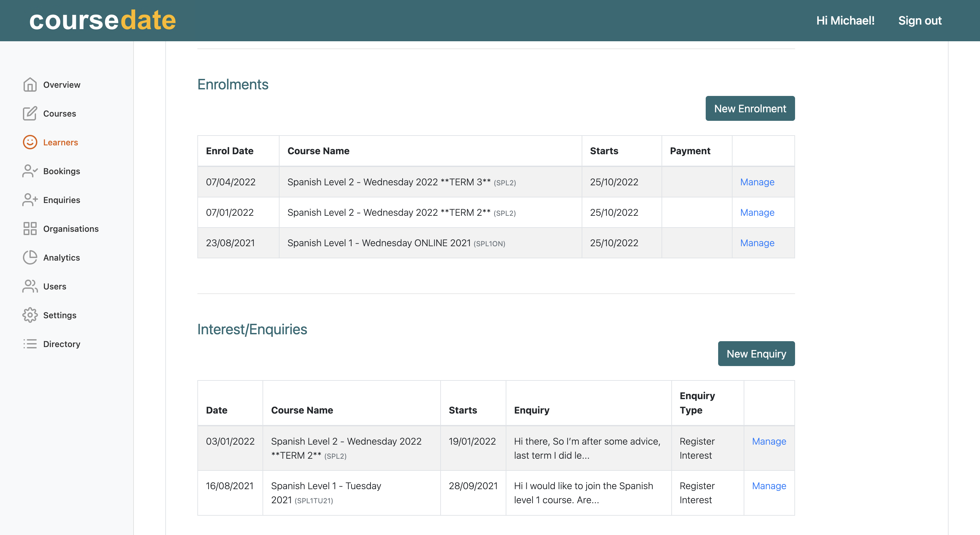Manage Spanish Level 2 Term 3 enrolment
This screenshot has height=535, width=980.
[757, 182]
